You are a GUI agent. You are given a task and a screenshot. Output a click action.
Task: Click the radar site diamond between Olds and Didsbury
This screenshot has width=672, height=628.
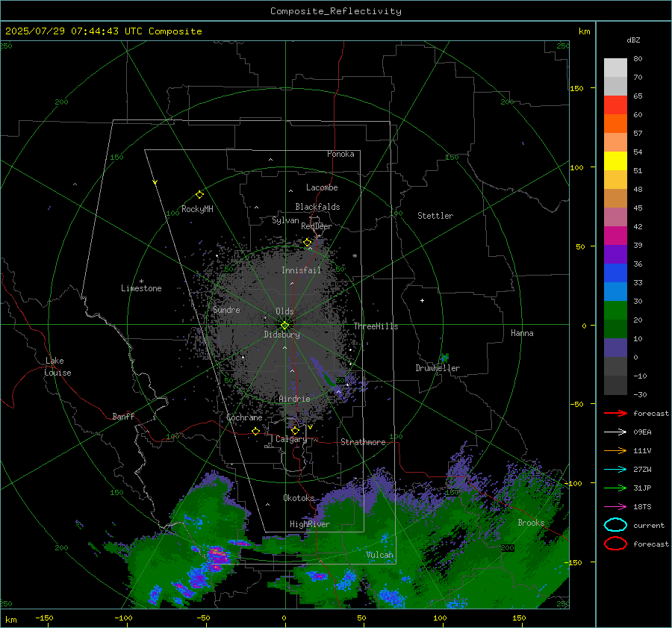284,326
